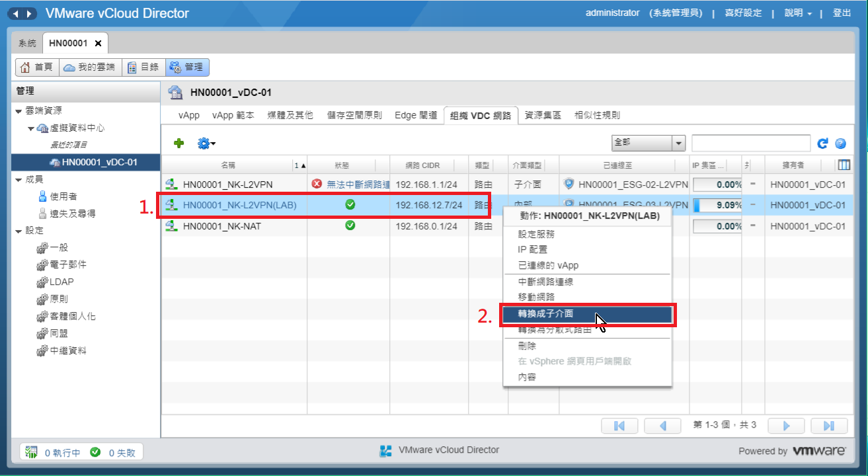Collapse the 設定 tree node
Image resolution: width=868 pixels, height=476 pixels.
19,231
